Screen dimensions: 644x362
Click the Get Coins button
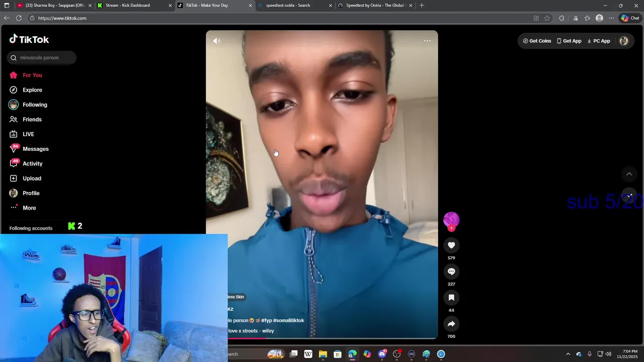[537, 41]
